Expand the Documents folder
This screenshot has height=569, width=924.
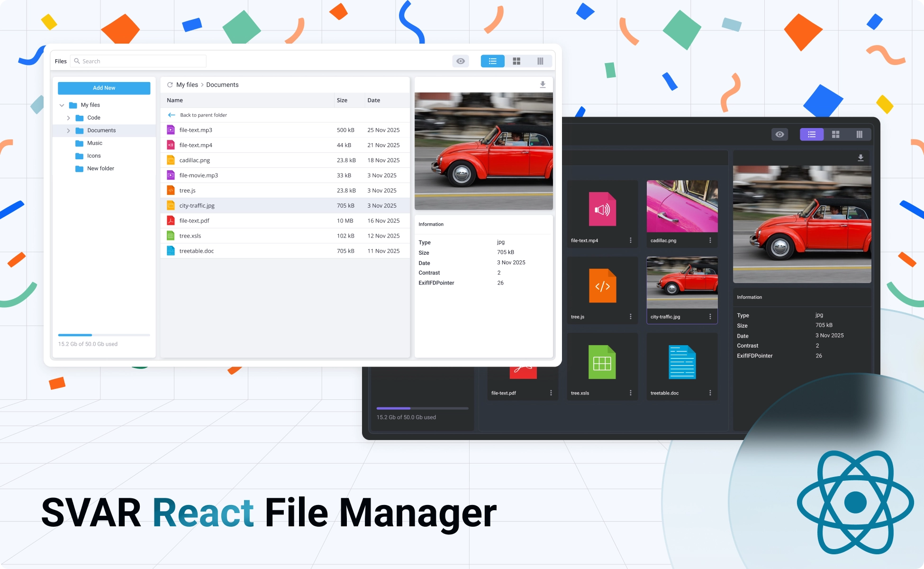[x=69, y=130]
